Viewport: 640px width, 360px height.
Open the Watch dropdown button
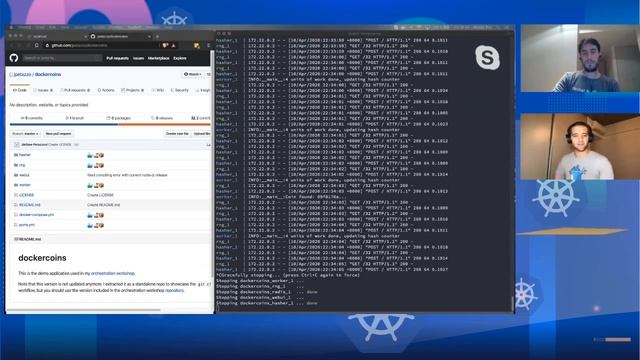point(192,74)
